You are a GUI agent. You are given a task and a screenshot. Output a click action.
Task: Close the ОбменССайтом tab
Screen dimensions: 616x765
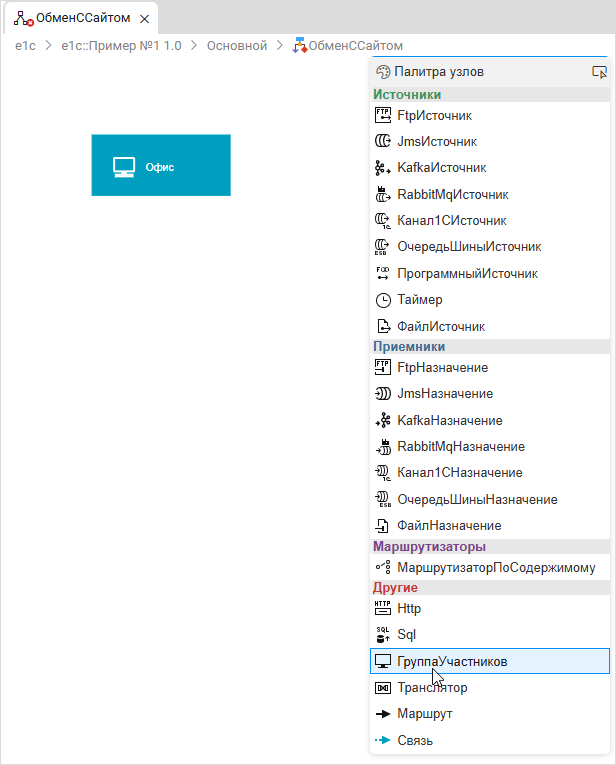click(x=145, y=18)
